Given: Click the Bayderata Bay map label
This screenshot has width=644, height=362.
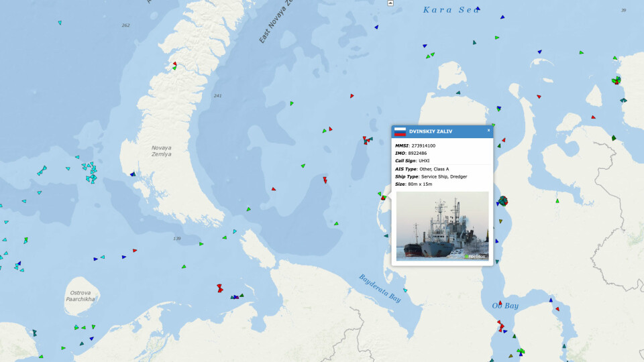Looking at the screenshot, I should click(x=379, y=288).
